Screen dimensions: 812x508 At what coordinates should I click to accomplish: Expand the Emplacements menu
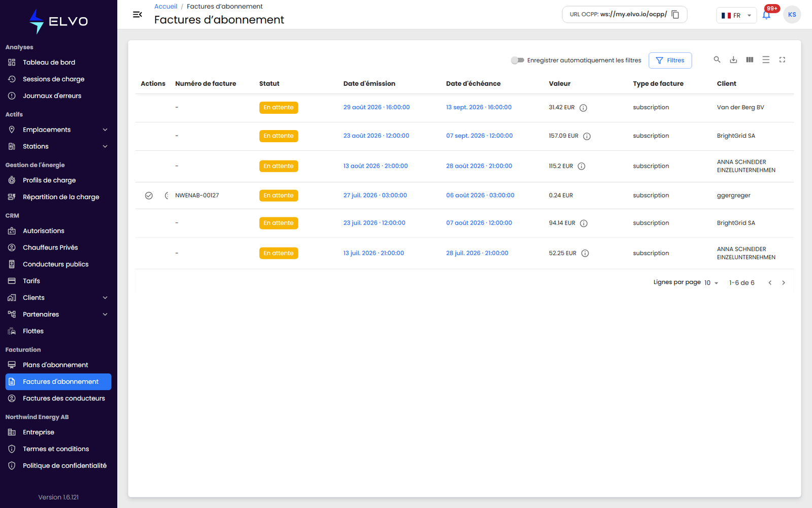[58, 130]
